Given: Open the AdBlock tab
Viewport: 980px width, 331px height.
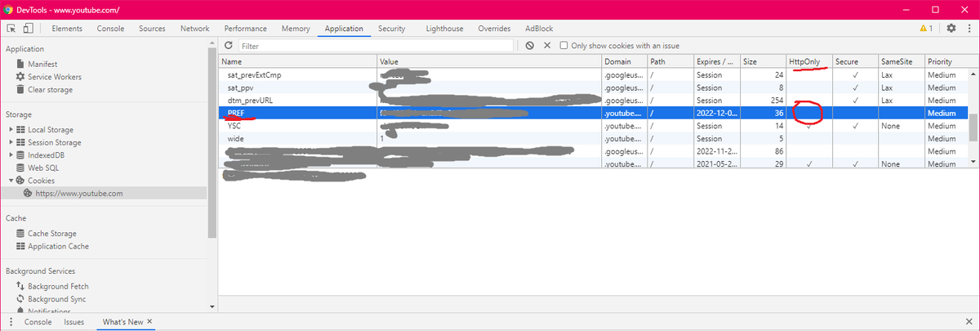Looking at the screenshot, I should pos(538,29).
